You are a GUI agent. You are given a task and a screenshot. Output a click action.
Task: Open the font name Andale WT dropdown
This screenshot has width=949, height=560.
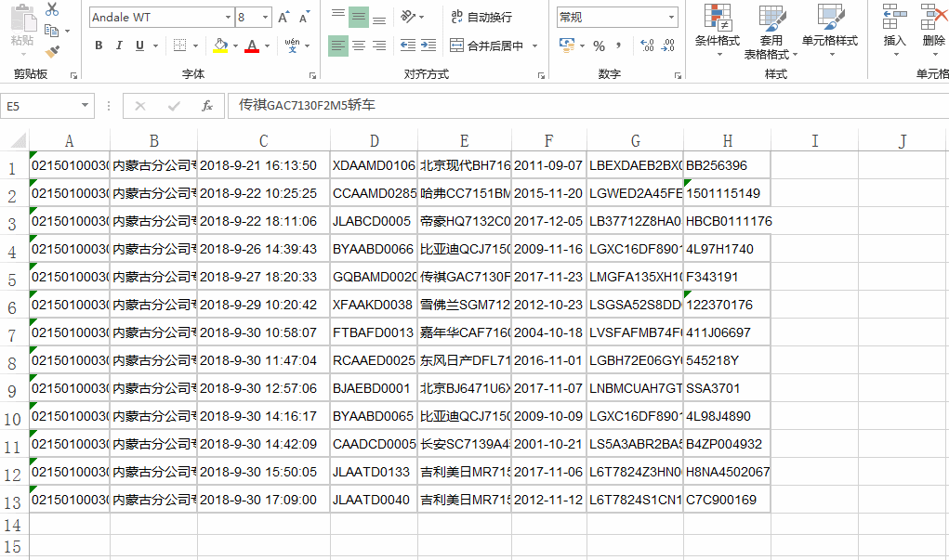(x=228, y=17)
